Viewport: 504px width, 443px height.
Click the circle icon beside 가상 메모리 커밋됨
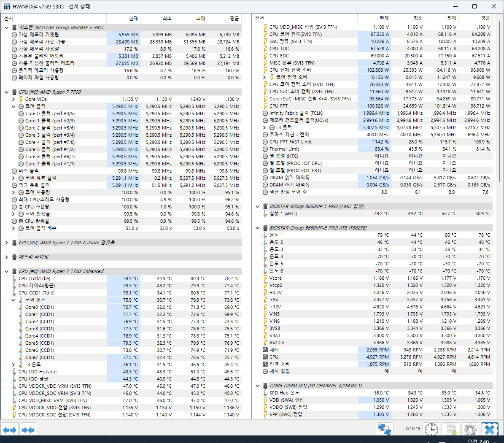tap(14, 35)
